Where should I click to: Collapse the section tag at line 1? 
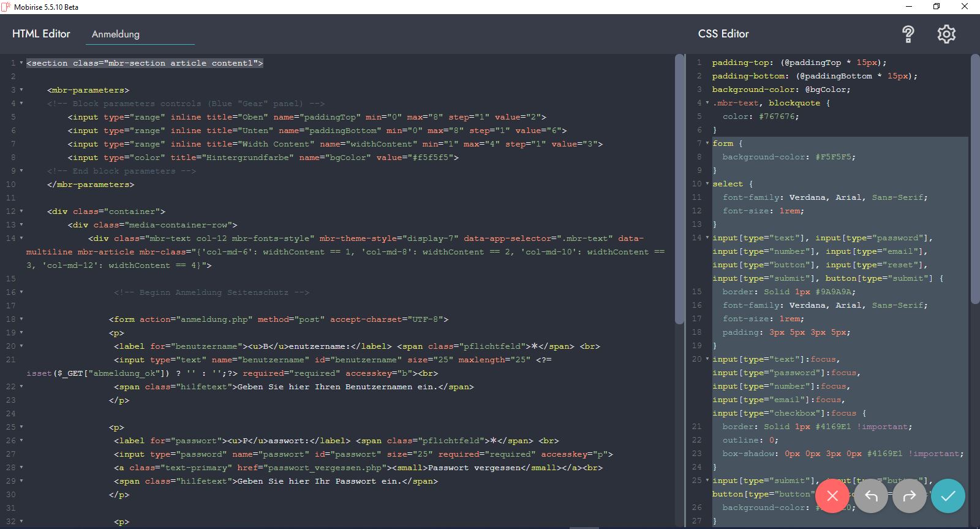(21, 63)
